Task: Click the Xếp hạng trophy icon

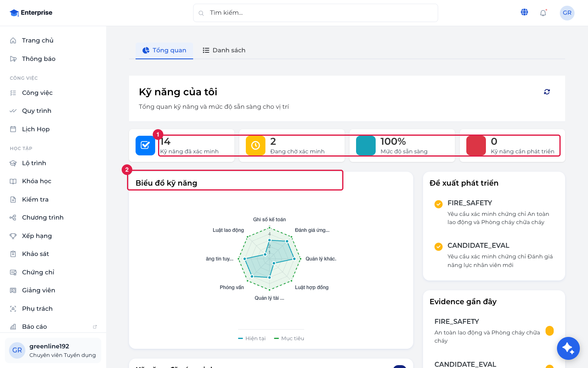Action: point(13,236)
